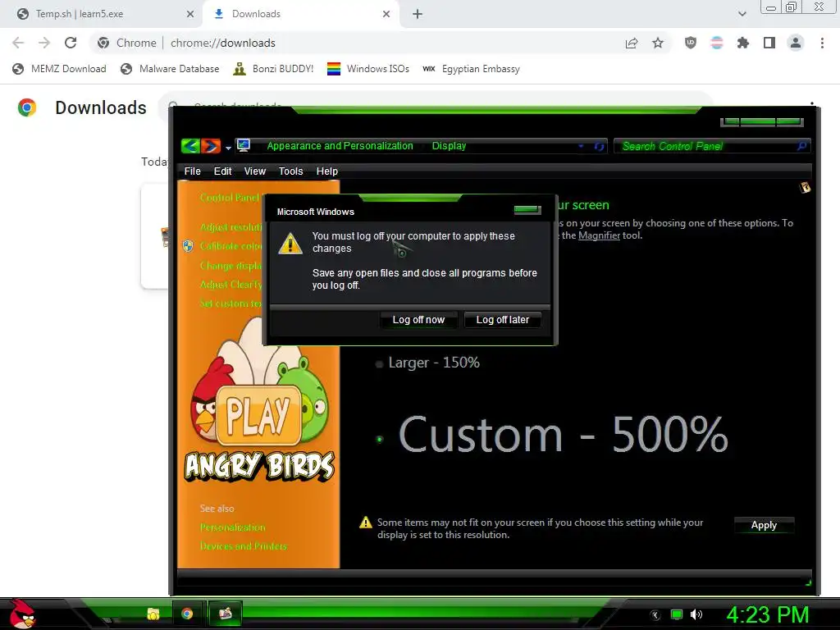Click the green network tray icon
The width and height of the screenshot is (840, 630).
tap(677, 614)
